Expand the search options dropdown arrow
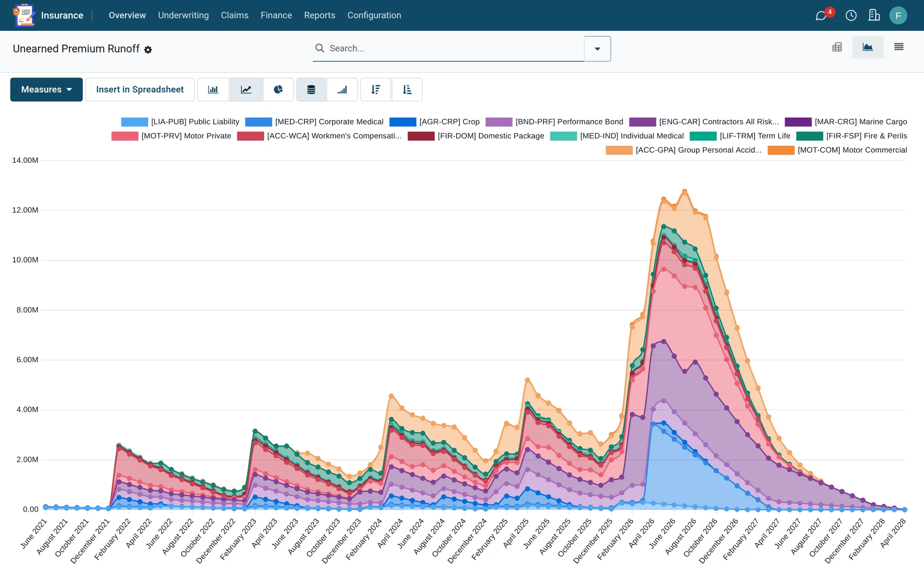Image resolution: width=924 pixels, height=578 pixels. click(597, 49)
